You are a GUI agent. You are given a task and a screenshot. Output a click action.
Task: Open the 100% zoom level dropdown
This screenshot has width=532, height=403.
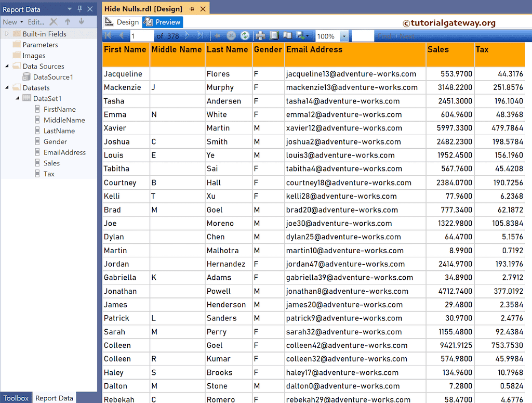(344, 36)
